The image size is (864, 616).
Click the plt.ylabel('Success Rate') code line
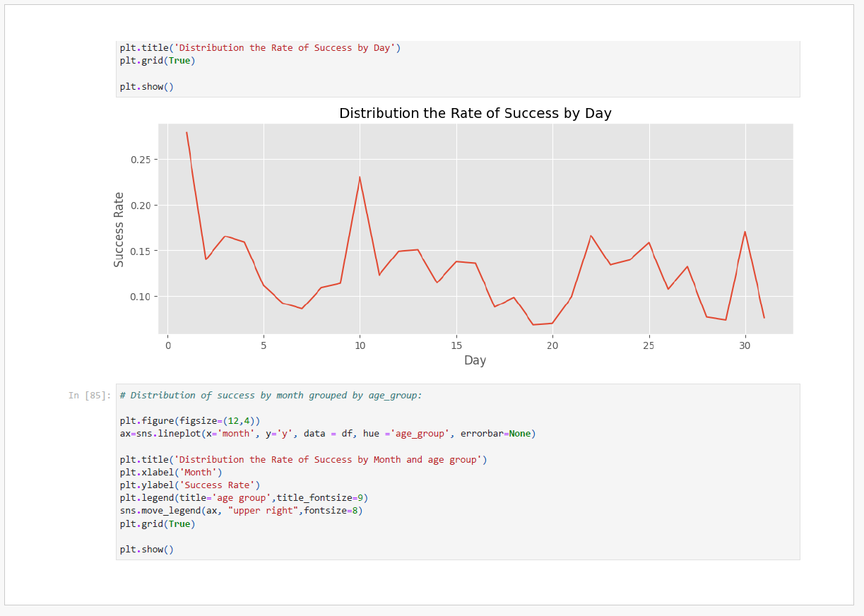(x=189, y=485)
